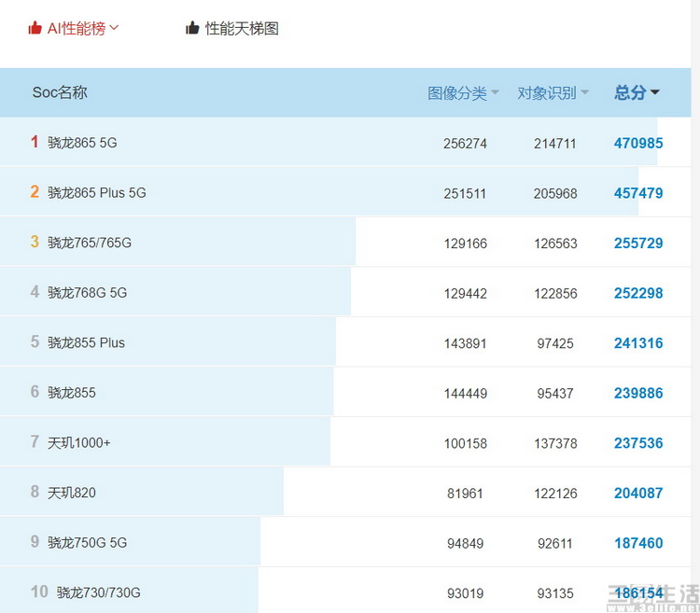This screenshot has height=613, width=700.
Task: Click total score 241316
Action: pos(638,343)
